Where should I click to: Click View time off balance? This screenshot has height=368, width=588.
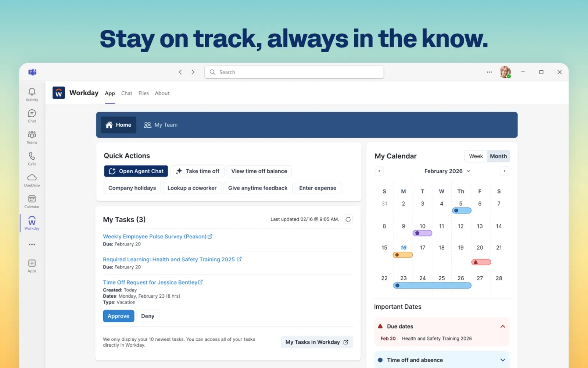pos(259,171)
